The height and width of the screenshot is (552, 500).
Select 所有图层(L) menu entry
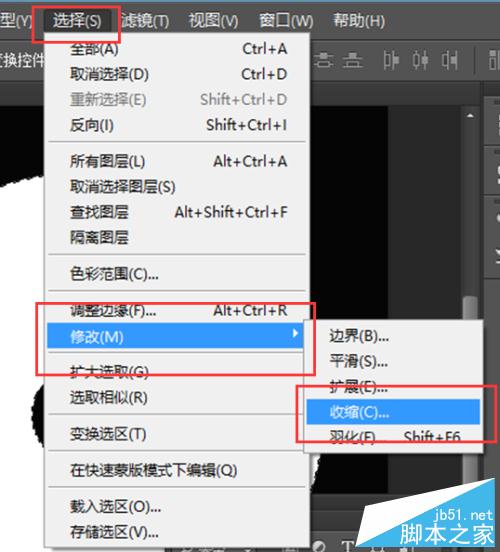pos(178,162)
